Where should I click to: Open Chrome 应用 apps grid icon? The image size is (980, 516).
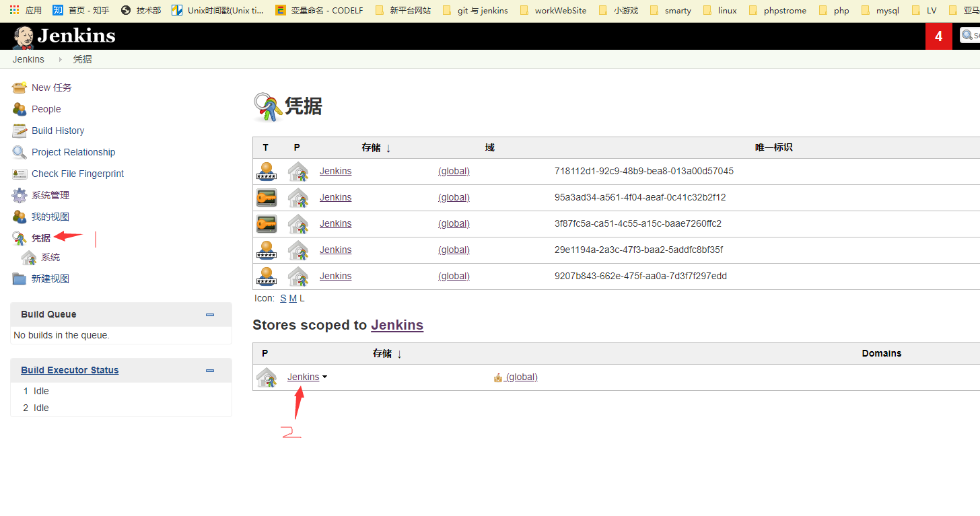click(14, 10)
